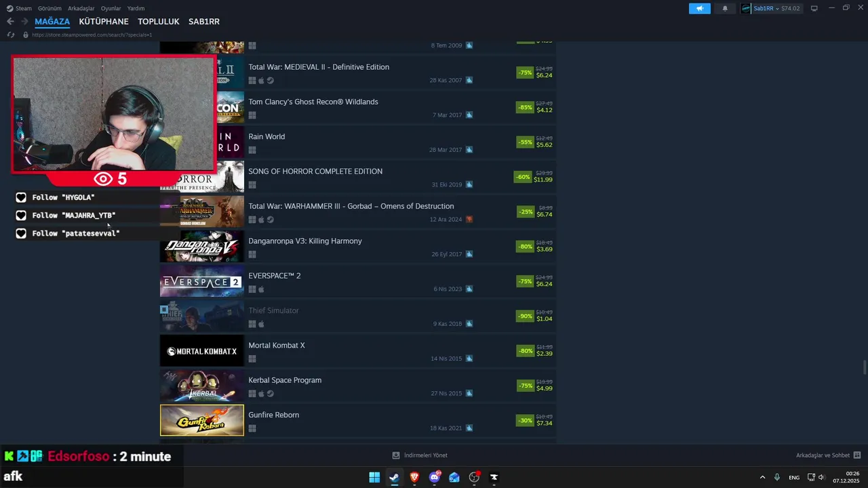Go forward with the navigation arrow
This screenshot has height=488, width=868.
click(x=24, y=22)
